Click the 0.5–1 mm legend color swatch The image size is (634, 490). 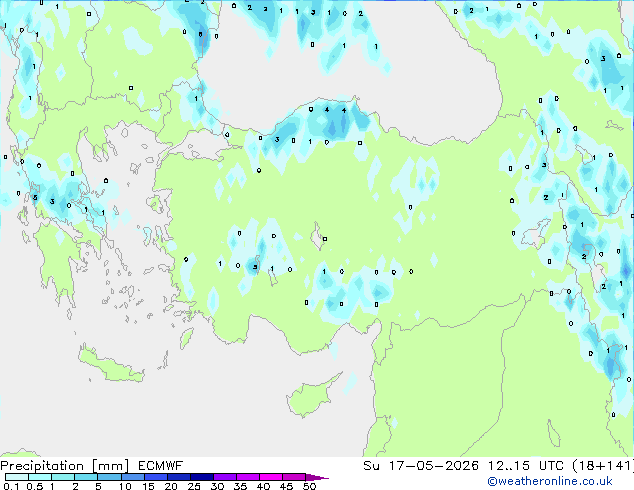(40, 477)
